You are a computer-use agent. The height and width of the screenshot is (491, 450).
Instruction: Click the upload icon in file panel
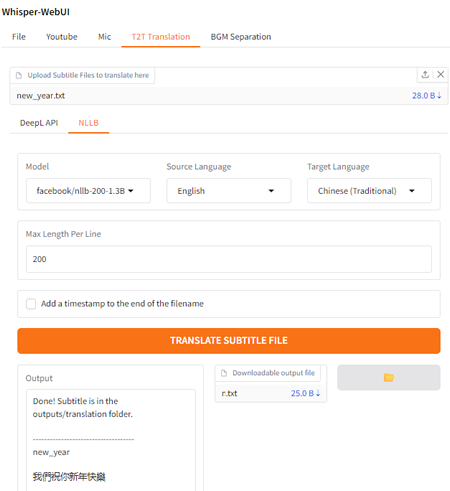(x=425, y=75)
